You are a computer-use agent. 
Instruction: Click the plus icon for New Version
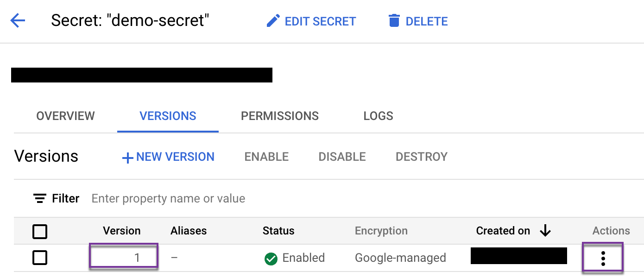pyautogui.click(x=127, y=158)
